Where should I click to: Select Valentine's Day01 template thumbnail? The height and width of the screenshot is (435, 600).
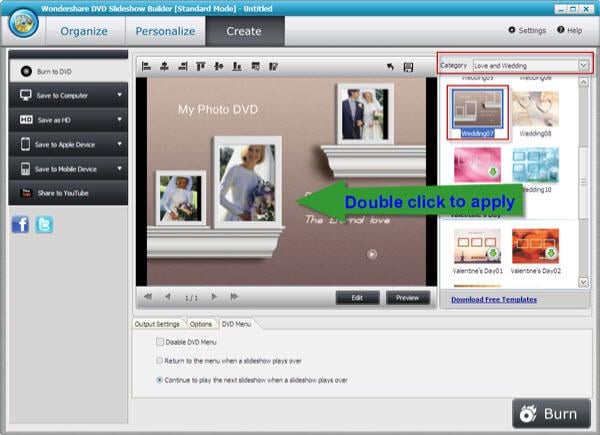[477, 246]
